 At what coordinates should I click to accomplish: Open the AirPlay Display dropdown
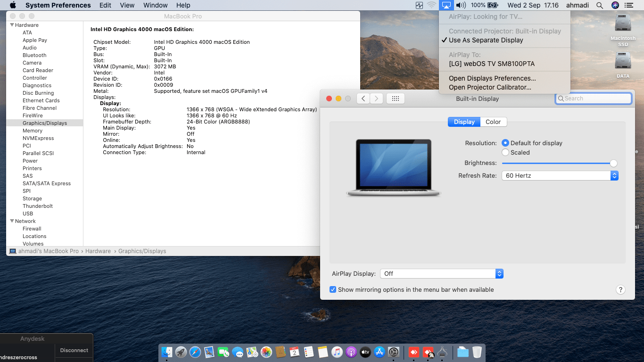442,273
